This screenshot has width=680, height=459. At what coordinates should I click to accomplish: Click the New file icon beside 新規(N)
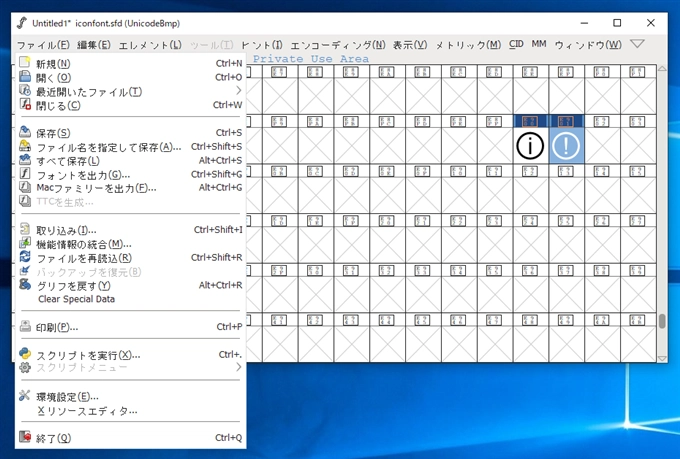[25, 63]
